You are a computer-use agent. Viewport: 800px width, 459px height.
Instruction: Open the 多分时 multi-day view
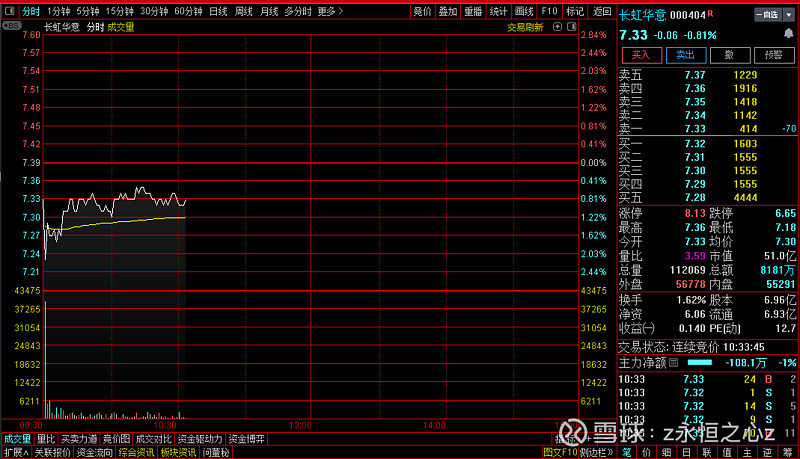(297, 11)
